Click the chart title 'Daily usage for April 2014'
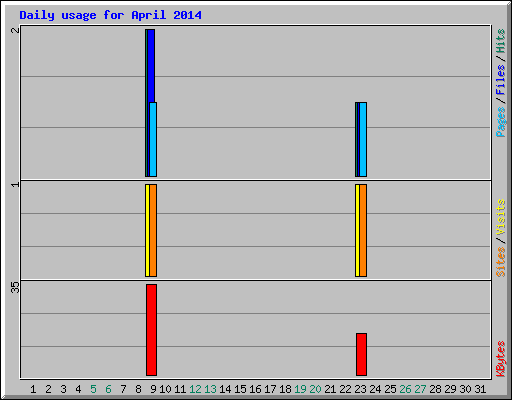The image size is (512, 400). 110,15
